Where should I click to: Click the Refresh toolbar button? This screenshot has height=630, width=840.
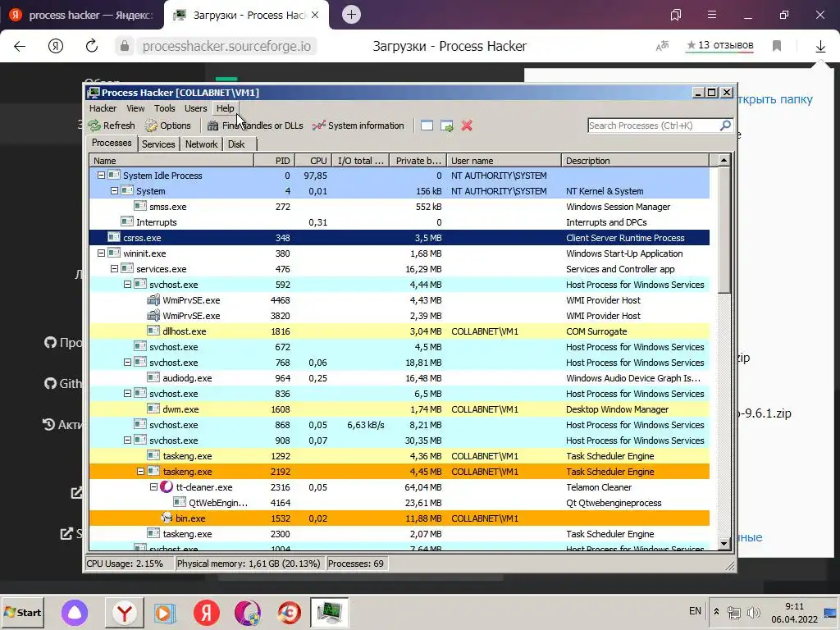[x=112, y=126]
